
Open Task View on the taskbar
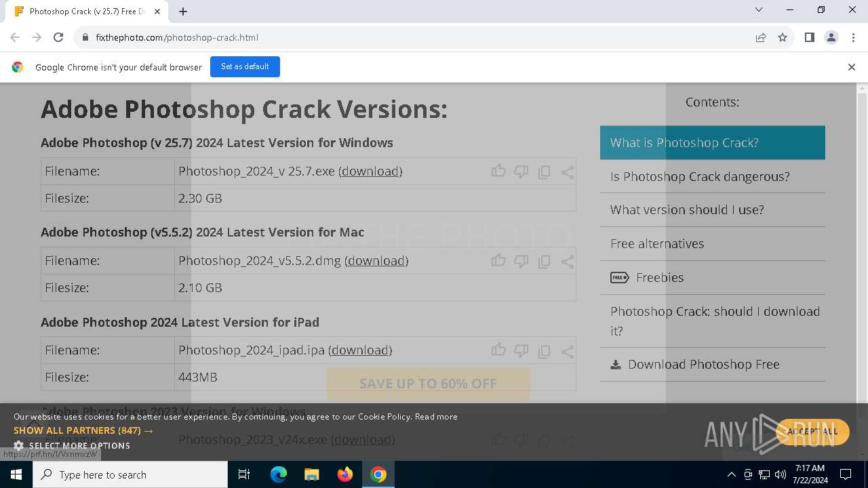tap(244, 474)
